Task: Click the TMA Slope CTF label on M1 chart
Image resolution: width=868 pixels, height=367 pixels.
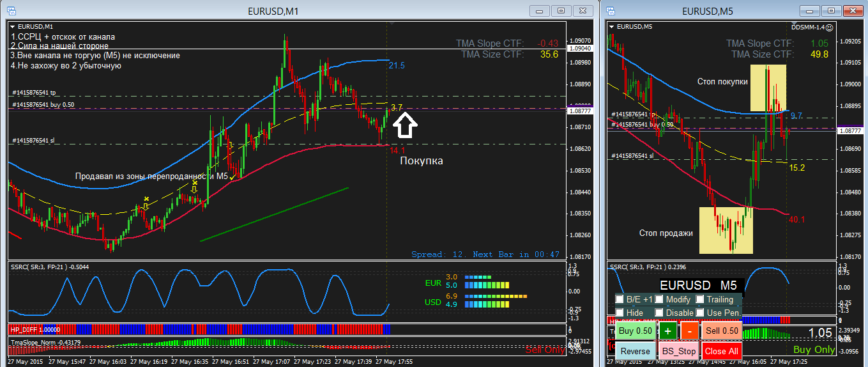Action: (489, 43)
